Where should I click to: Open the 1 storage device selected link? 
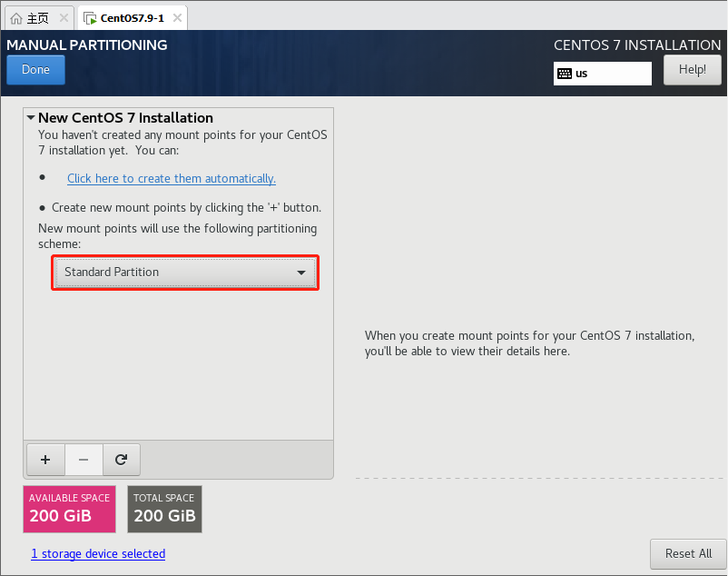(x=98, y=553)
